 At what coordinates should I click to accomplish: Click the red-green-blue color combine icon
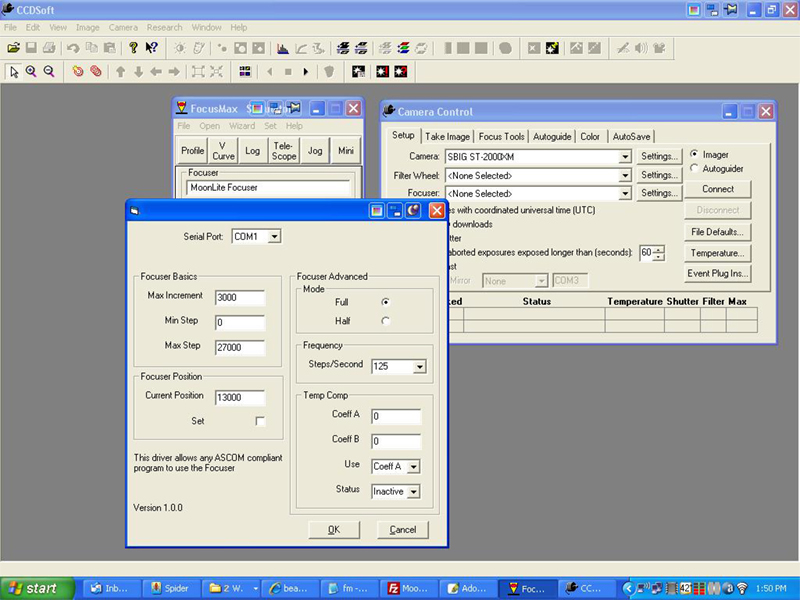[403, 48]
